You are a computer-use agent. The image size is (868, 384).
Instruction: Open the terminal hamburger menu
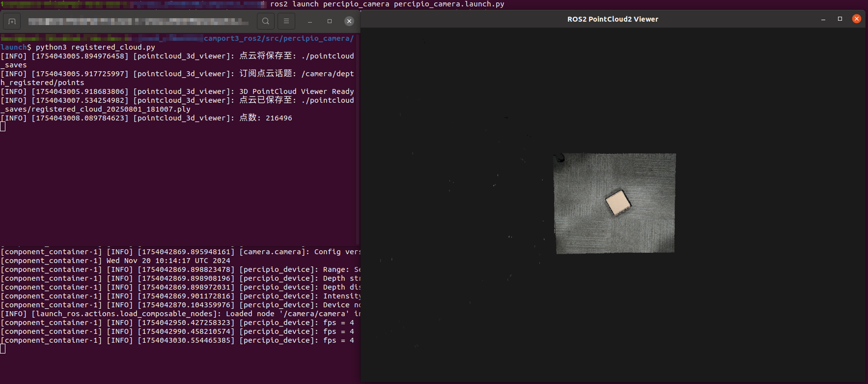[x=286, y=21]
